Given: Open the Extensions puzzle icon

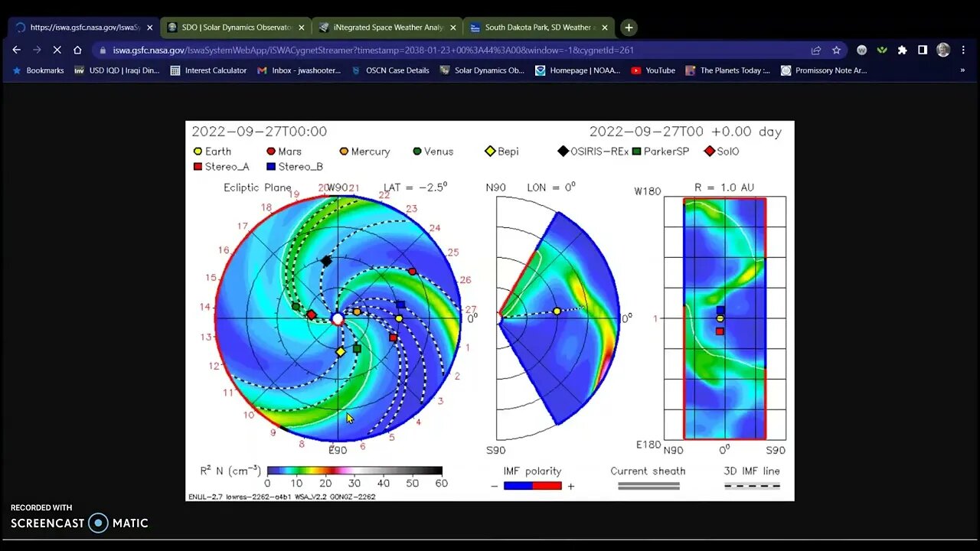Looking at the screenshot, I should [x=903, y=50].
